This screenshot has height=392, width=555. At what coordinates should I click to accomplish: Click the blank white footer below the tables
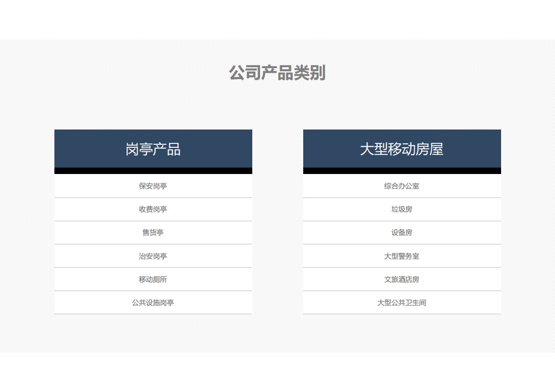(x=277, y=372)
